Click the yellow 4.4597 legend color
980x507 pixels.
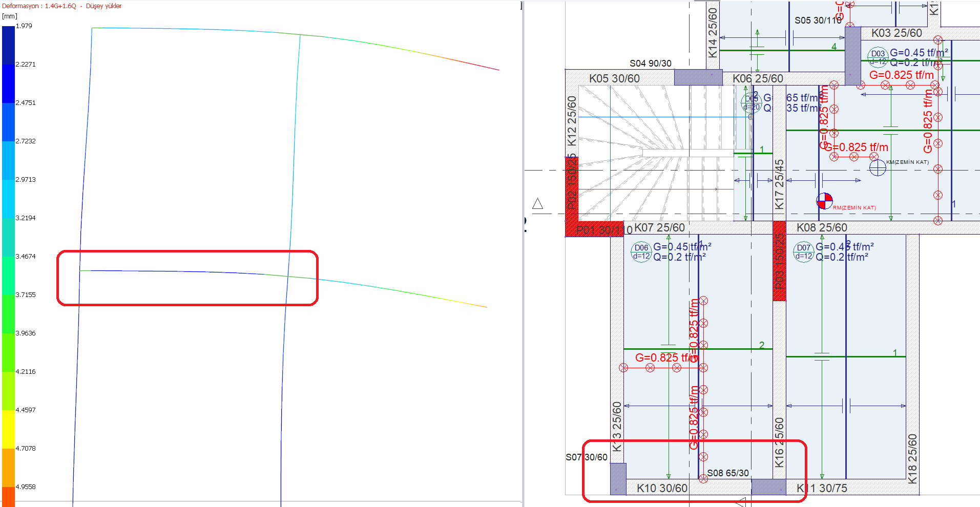[8, 429]
